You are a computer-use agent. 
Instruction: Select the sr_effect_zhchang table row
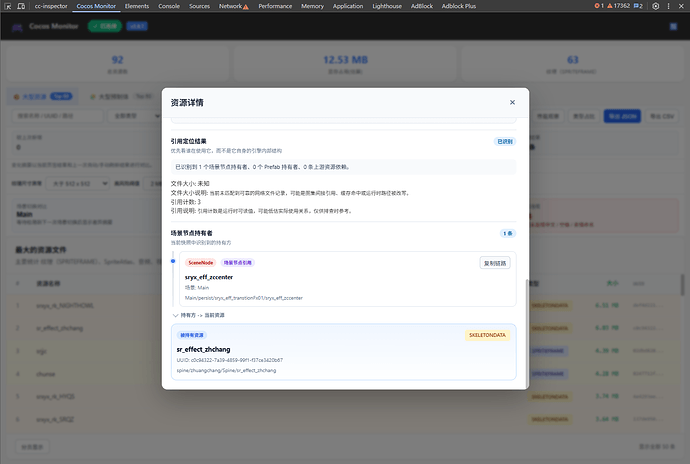(344, 328)
